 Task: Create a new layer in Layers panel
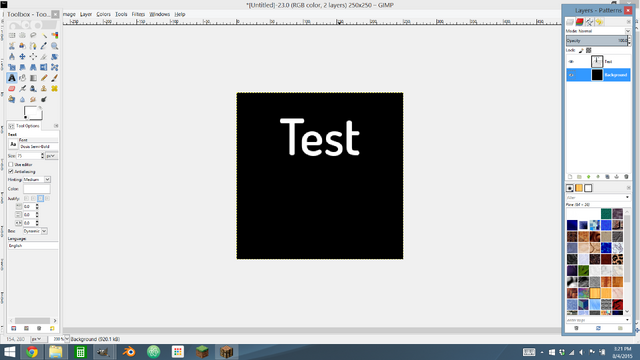pos(570,177)
